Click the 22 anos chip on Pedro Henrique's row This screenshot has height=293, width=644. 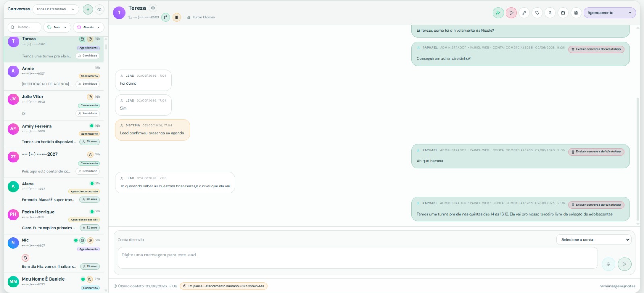pos(89,228)
